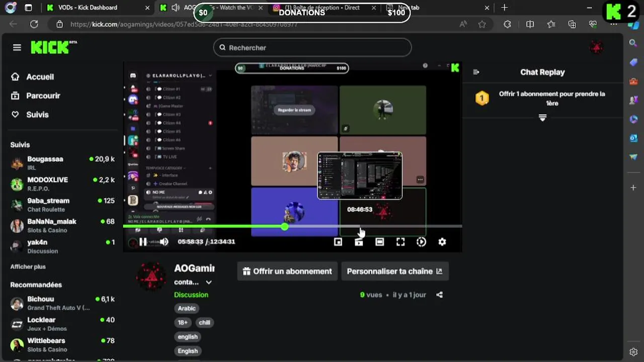Image resolution: width=644 pixels, height=362 pixels.
Task: Open Edge sidebar shopping tag icon
Action: (633, 62)
